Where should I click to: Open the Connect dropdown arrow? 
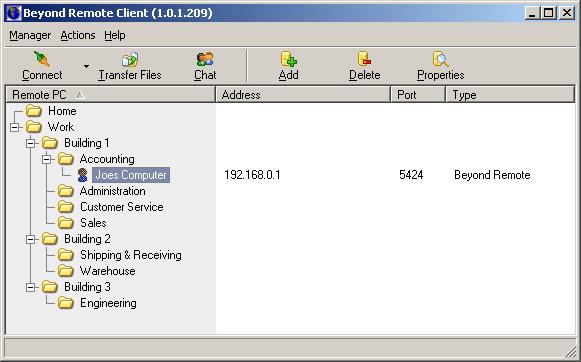86,67
